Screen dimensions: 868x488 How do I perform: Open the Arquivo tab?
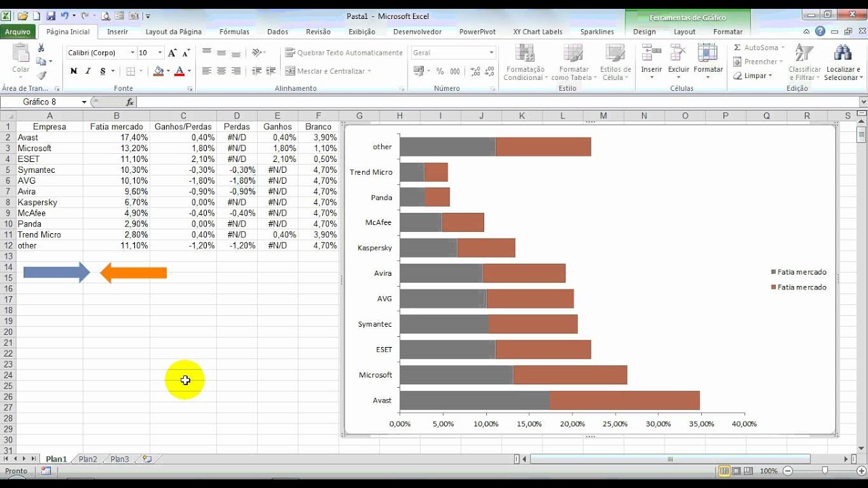coord(18,32)
